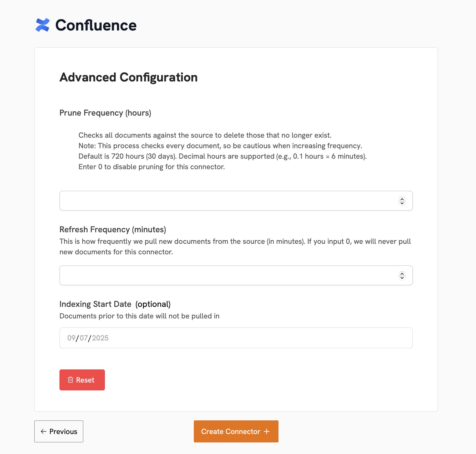Click the Confluence logo icon
The width and height of the screenshot is (476, 454).
coord(43,25)
